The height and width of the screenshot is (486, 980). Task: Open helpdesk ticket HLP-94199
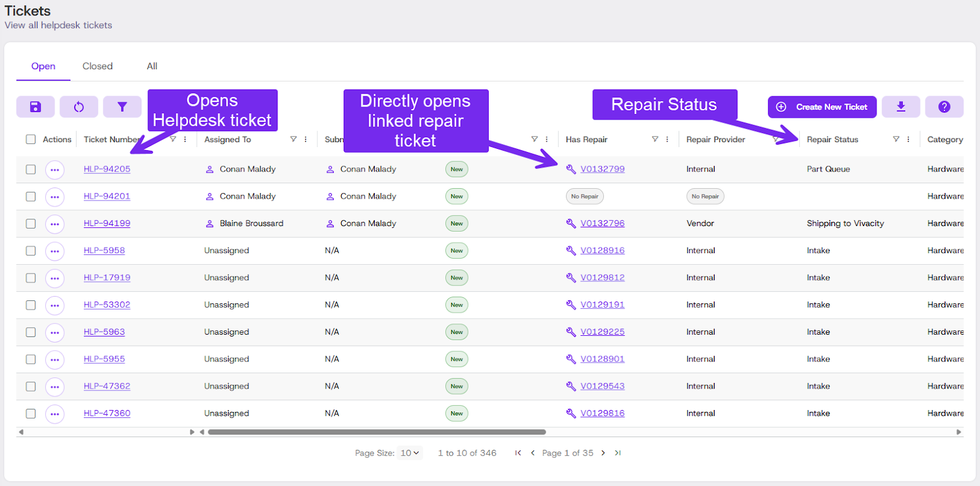[x=107, y=223]
